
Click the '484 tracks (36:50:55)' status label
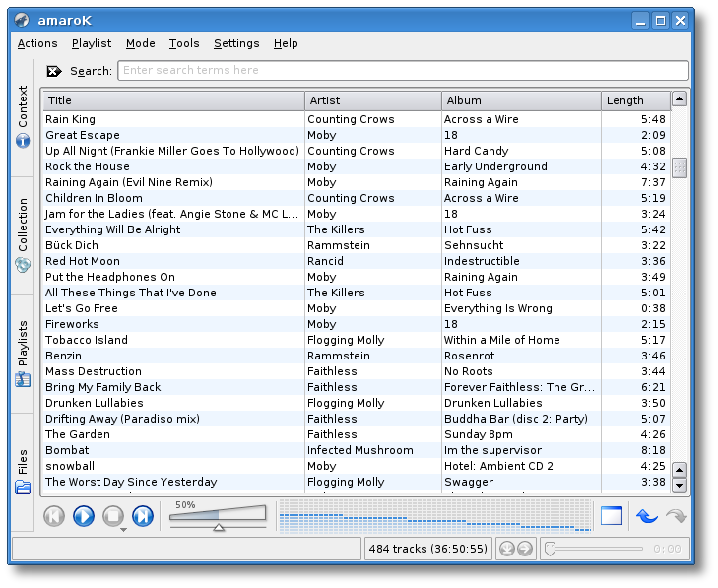[x=428, y=549]
